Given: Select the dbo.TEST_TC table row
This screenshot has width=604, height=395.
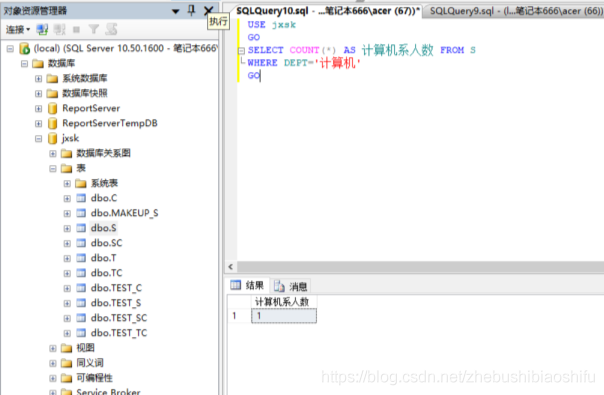Looking at the screenshot, I should (x=119, y=333).
